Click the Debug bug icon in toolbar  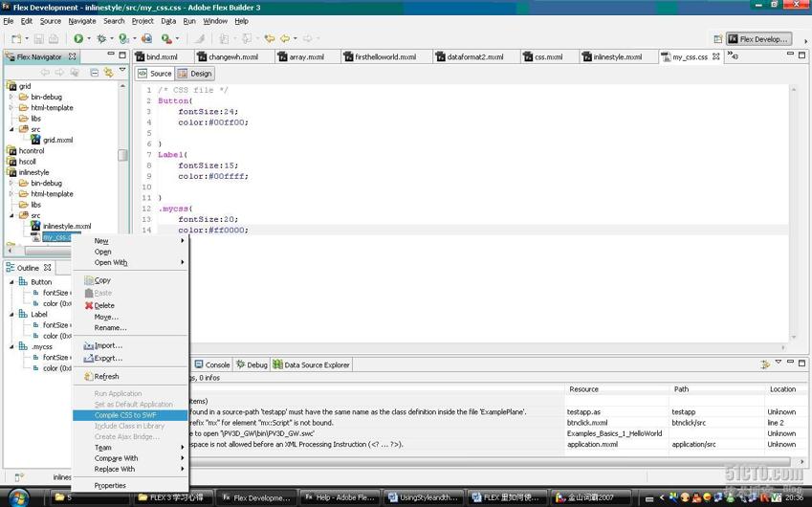(x=101, y=39)
